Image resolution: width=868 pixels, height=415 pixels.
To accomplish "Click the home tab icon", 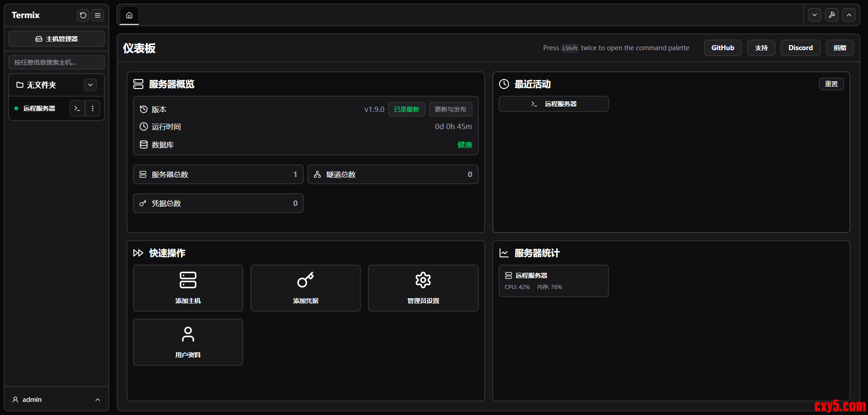I will pyautogui.click(x=129, y=15).
